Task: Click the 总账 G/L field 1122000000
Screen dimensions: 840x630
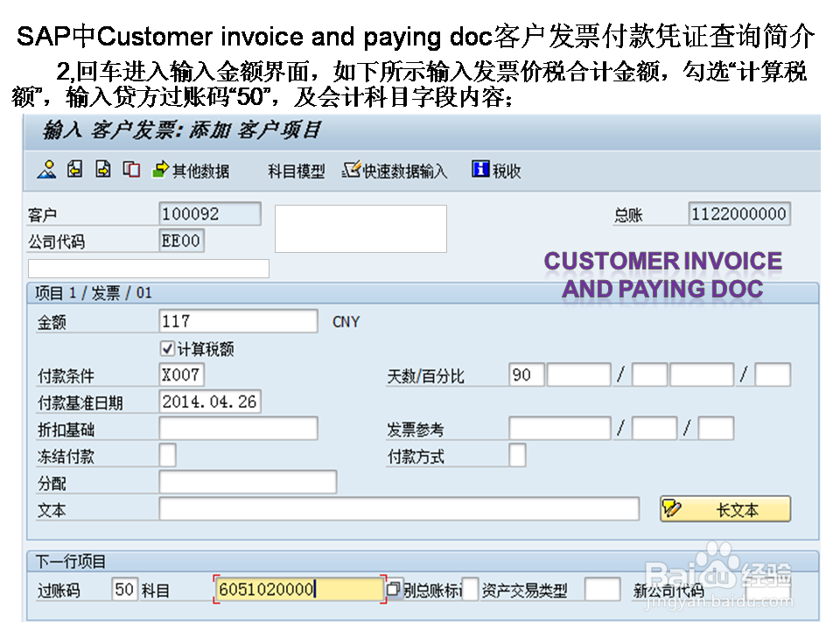Action: click(x=739, y=213)
